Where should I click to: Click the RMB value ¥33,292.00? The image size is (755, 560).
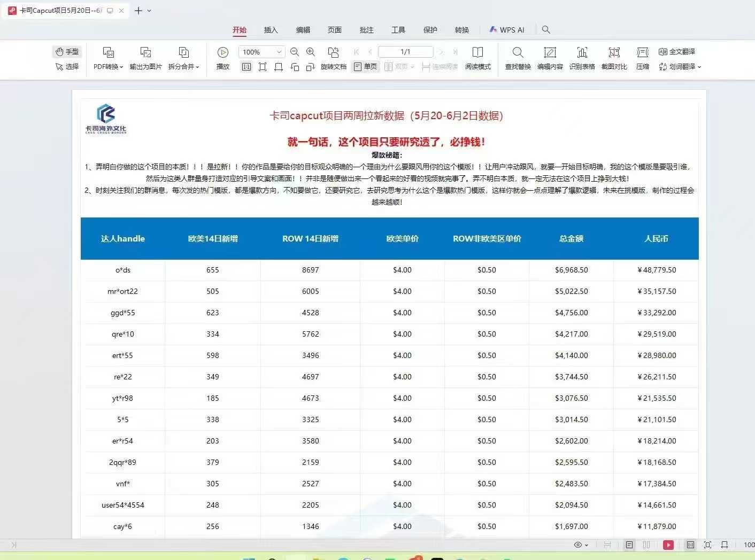(x=657, y=313)
